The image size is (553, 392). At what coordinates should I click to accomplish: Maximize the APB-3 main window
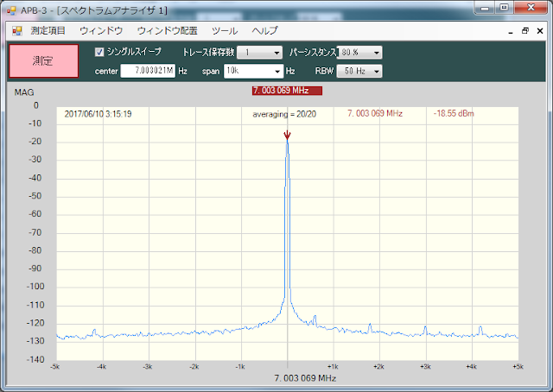coord(504,8)
